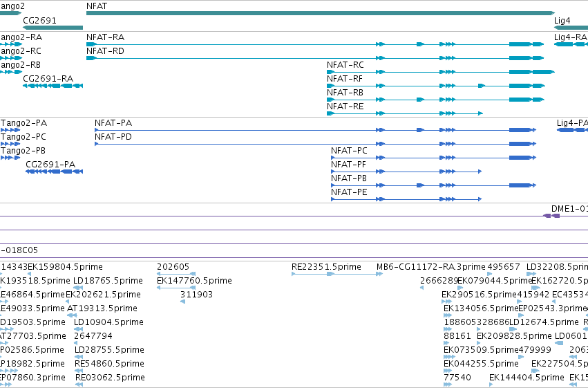
Task: Open EST EK134056.5prime
Action: click(x=481, y=308)
